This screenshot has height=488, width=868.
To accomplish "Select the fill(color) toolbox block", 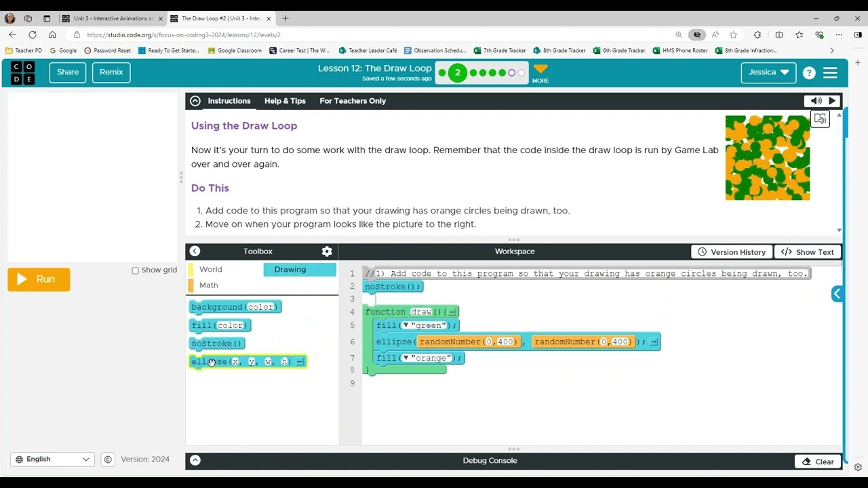I will (220, 325).
